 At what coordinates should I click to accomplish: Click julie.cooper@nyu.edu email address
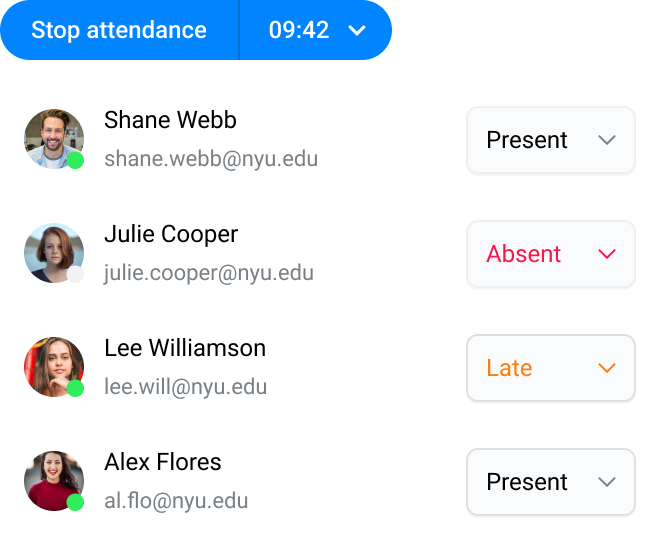click(209, 273)
